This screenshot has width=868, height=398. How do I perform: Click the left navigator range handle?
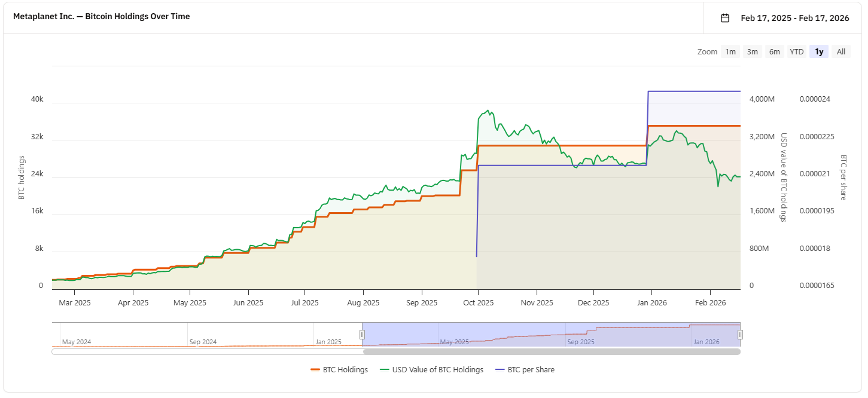[362, 334]
